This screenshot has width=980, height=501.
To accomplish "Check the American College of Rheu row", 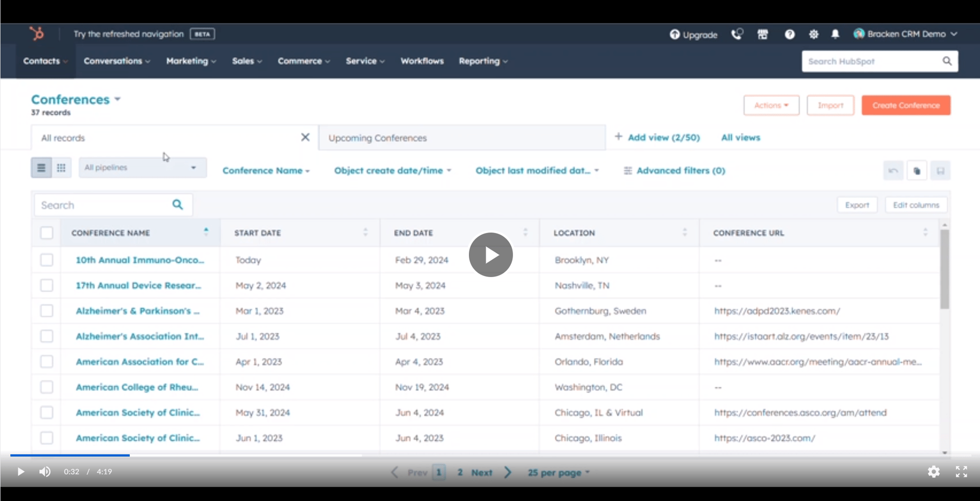I will [x=47, y=387].
